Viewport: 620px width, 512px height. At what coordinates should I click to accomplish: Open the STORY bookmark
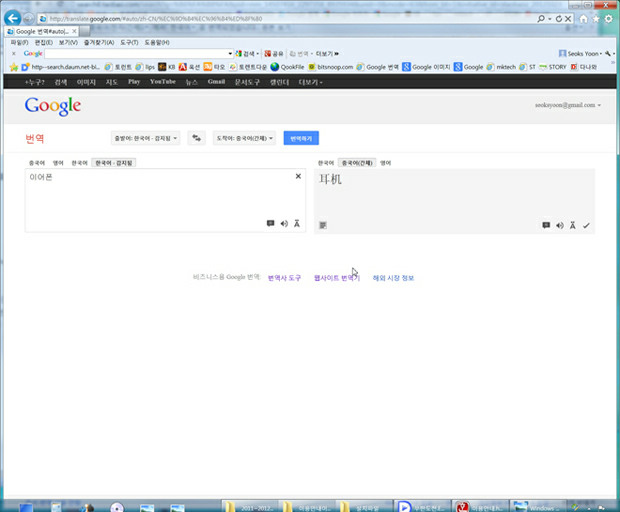click(x=553, y=67)
